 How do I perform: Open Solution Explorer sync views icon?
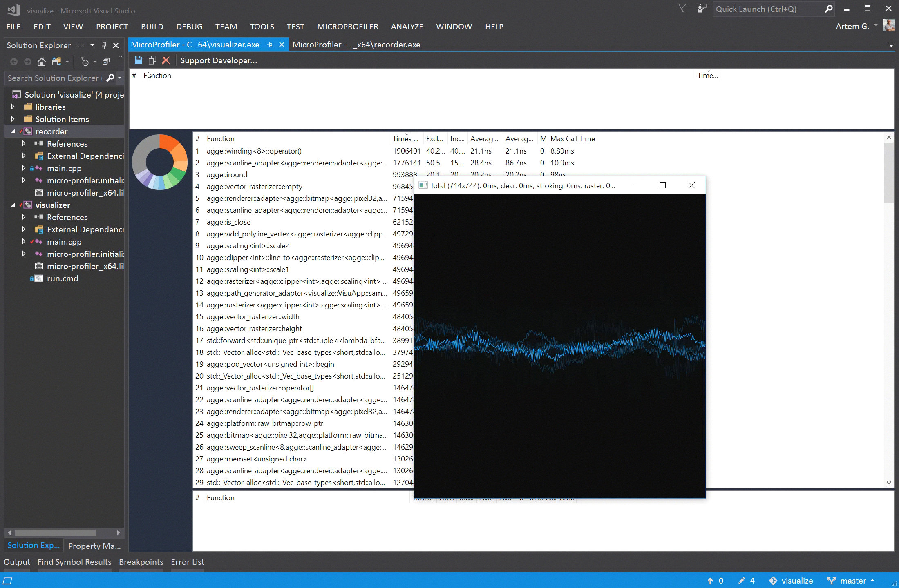[x=56, y=62]
